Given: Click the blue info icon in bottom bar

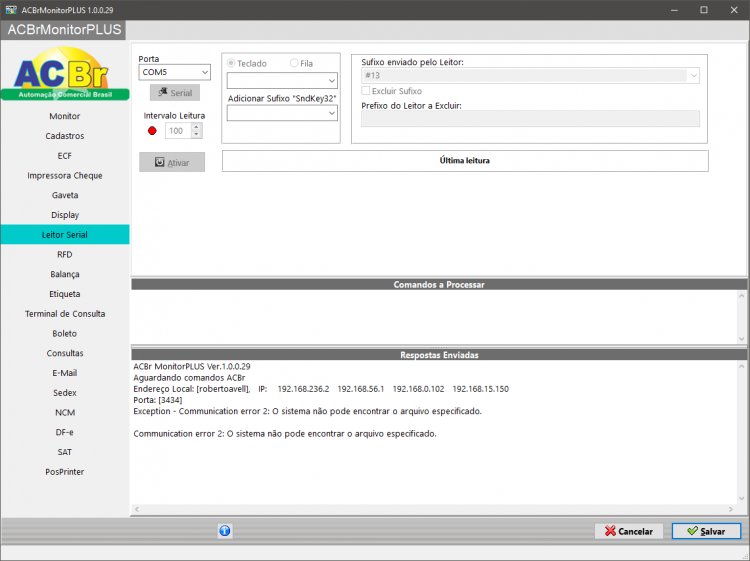Looking at the screenshot, I should point(225,530).
